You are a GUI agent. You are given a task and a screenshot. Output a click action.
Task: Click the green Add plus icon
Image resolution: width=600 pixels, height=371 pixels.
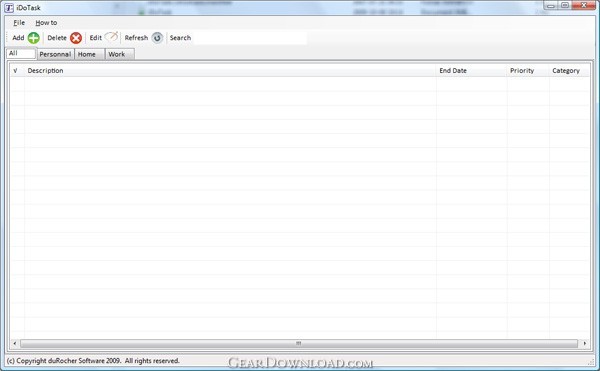click(x=34, y=38)
